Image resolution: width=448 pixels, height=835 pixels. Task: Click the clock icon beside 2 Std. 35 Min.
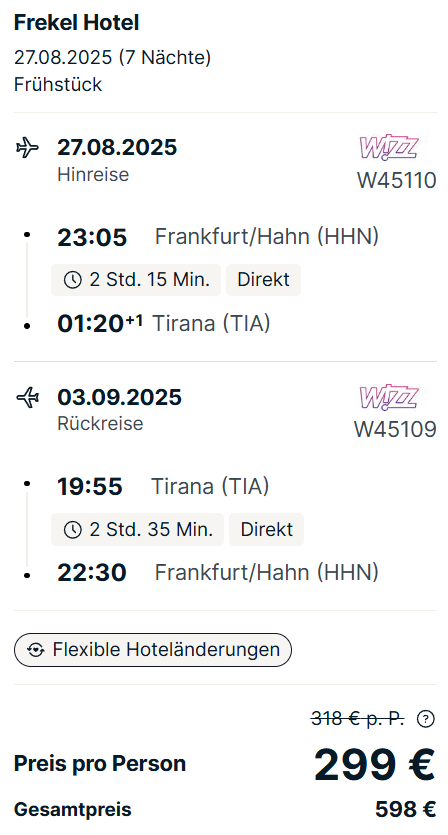tap(72, 529)
